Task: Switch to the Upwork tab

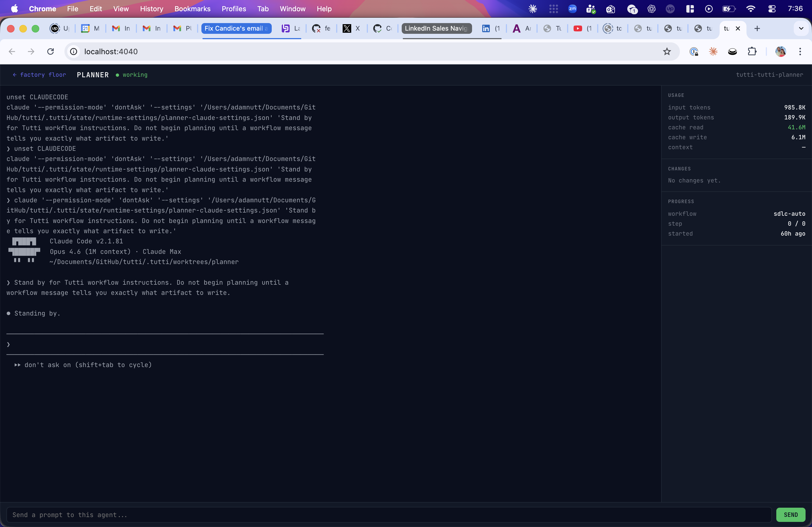Action: pyautogui.click(x=59, y=28)
